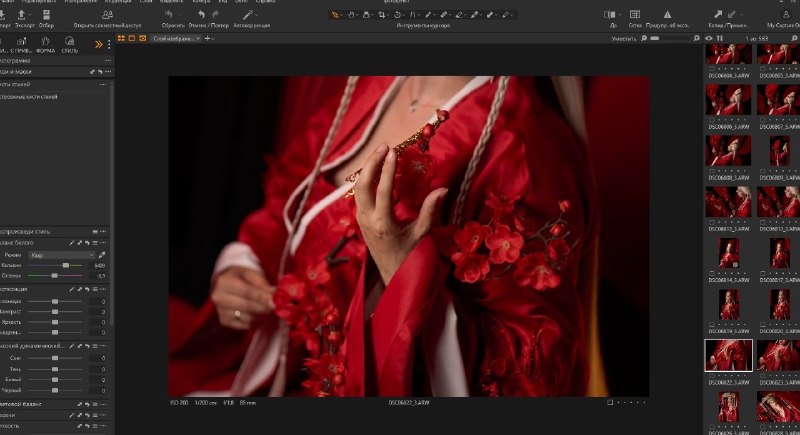The width and height of the screenshot is (800, 435).
Task: Select the Crop cursor tool
Action: [x=382, y=15]
